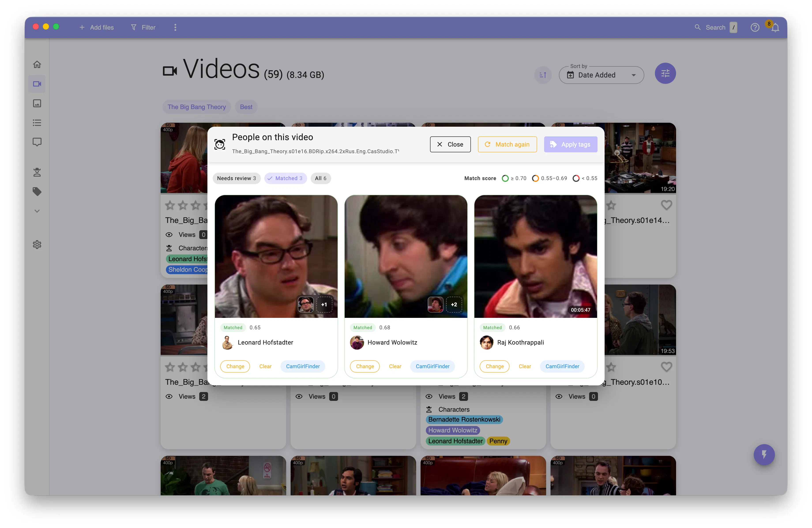
Task: Open CamGirlFinder on Raj Koothrappali card
Action: (562, 366)
